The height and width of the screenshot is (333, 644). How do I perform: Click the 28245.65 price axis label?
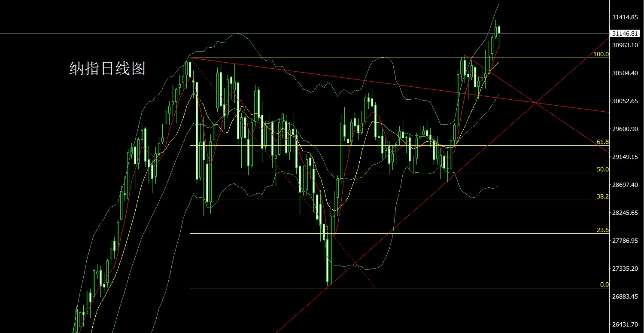click(x=625, y=213)
